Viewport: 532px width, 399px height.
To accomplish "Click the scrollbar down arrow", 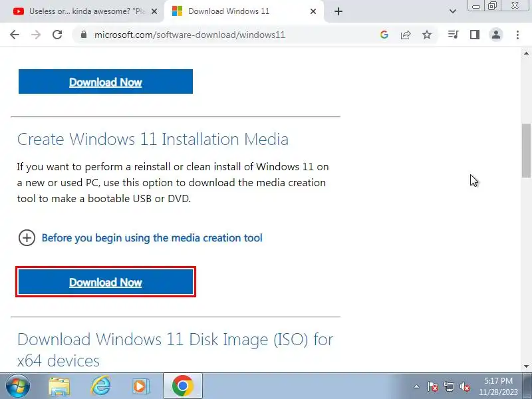I will click(526, 366).
